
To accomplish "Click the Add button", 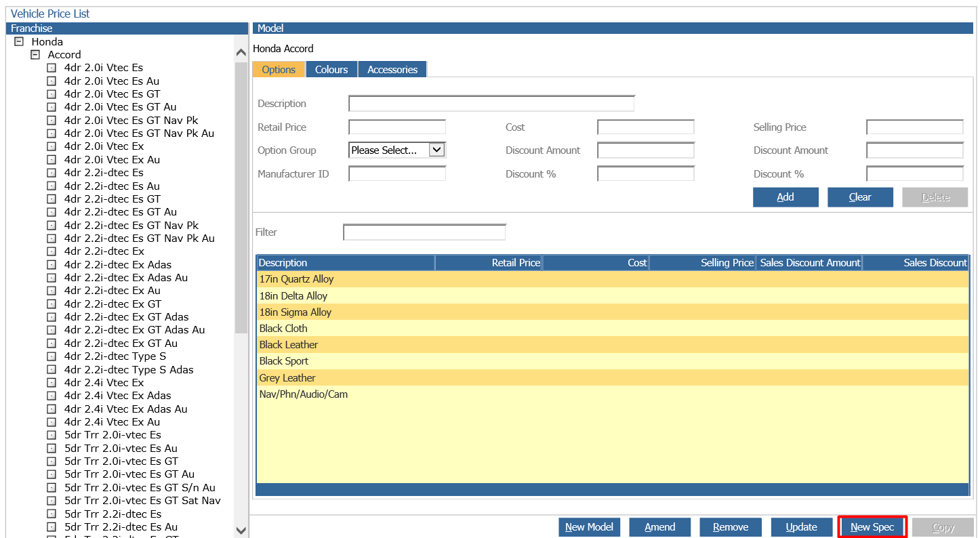I will coord(785,197).
